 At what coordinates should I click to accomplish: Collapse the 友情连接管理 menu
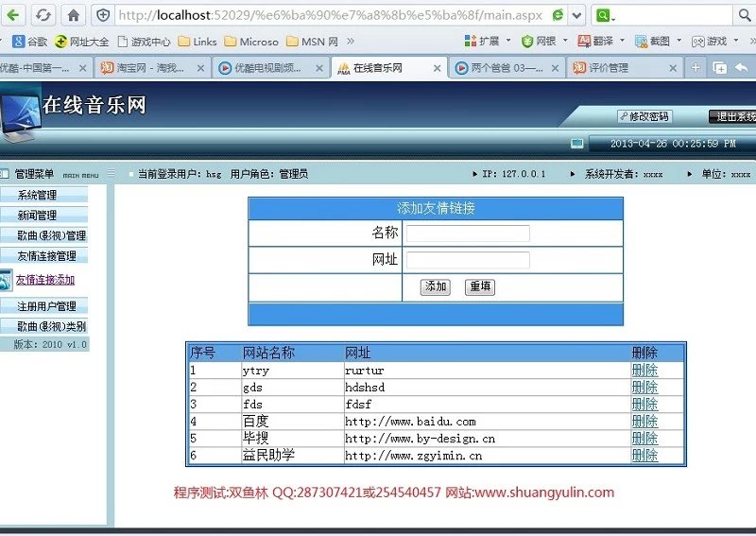coord(43,255)
